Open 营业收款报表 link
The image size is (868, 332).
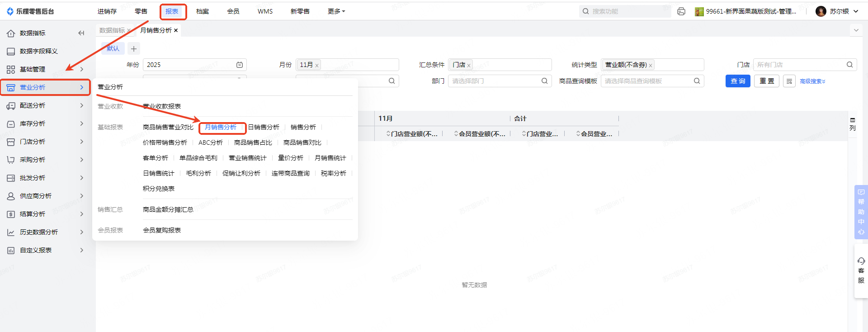pyautogui.click(x=162, y=106)
